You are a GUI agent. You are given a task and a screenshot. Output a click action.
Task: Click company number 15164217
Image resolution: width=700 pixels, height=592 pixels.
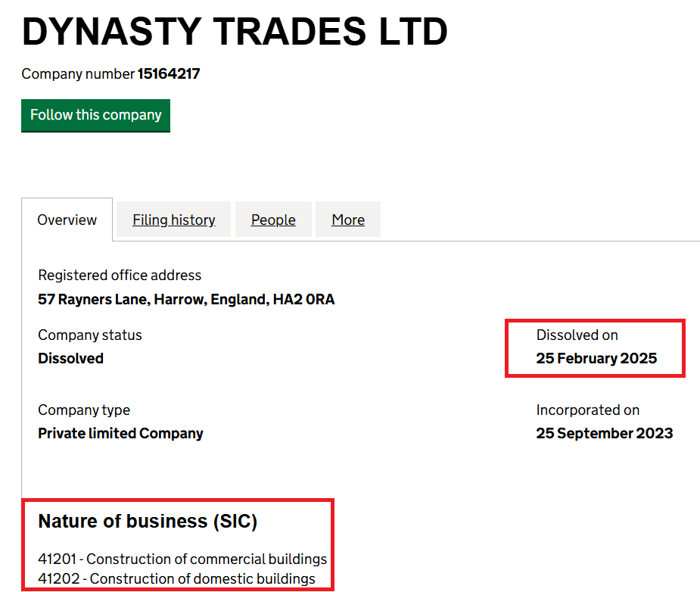coord(169,73)
